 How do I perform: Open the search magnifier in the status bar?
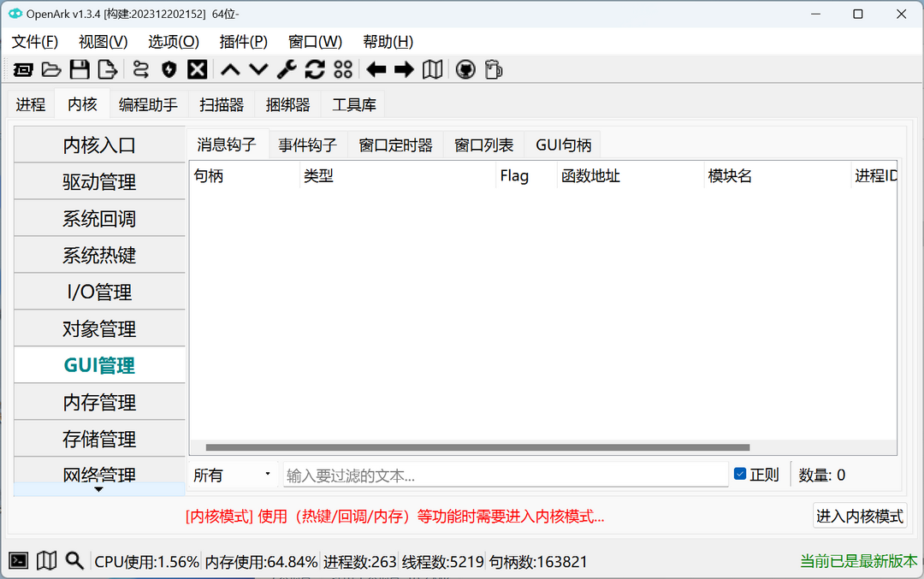[x=74, y=560]
